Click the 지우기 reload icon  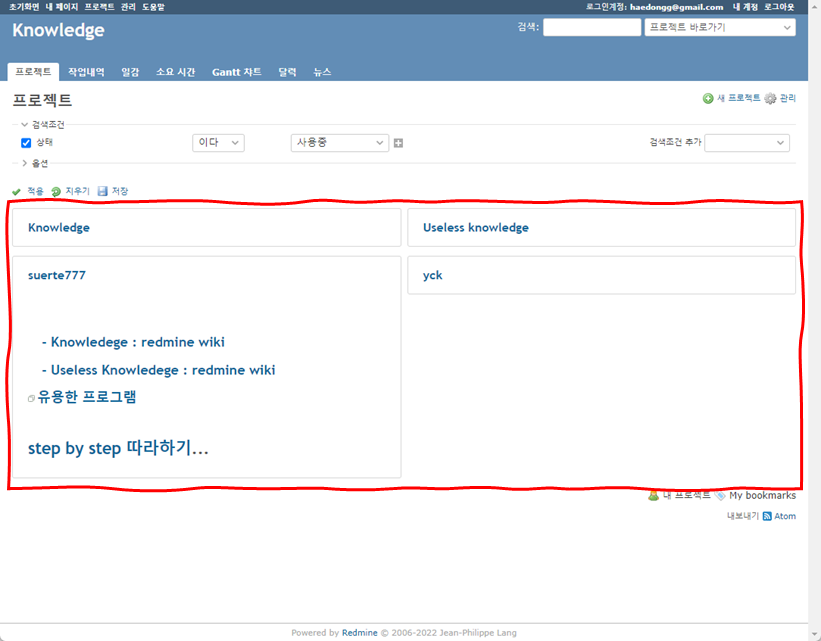(x=56, y=192)
